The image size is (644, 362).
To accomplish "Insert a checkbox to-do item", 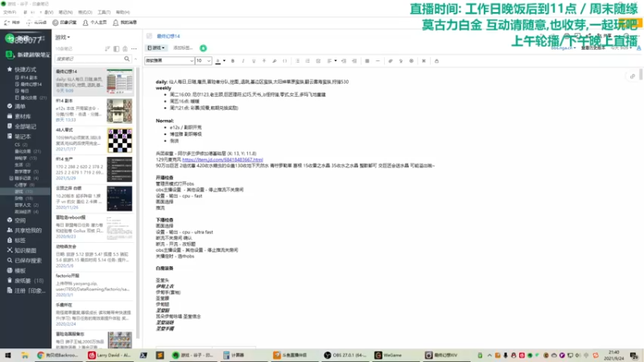I will click(x=318, y=61).
